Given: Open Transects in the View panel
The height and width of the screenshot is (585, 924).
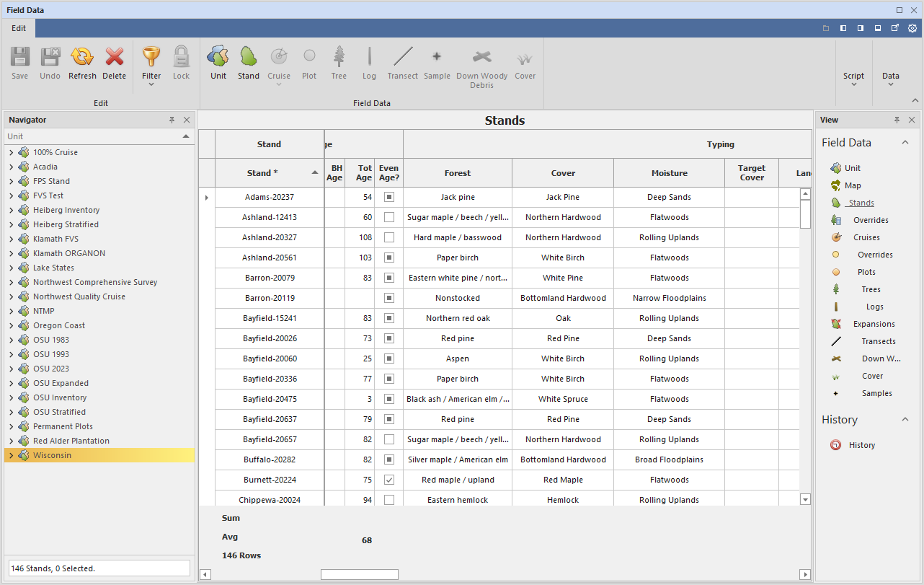Looking at the screenshot, I should [x=879, y=341].
